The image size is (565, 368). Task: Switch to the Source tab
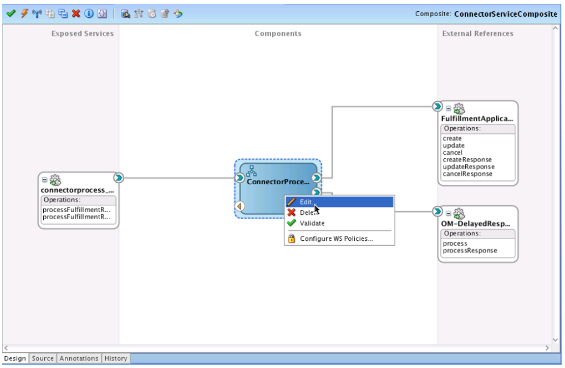coord(43,359)
